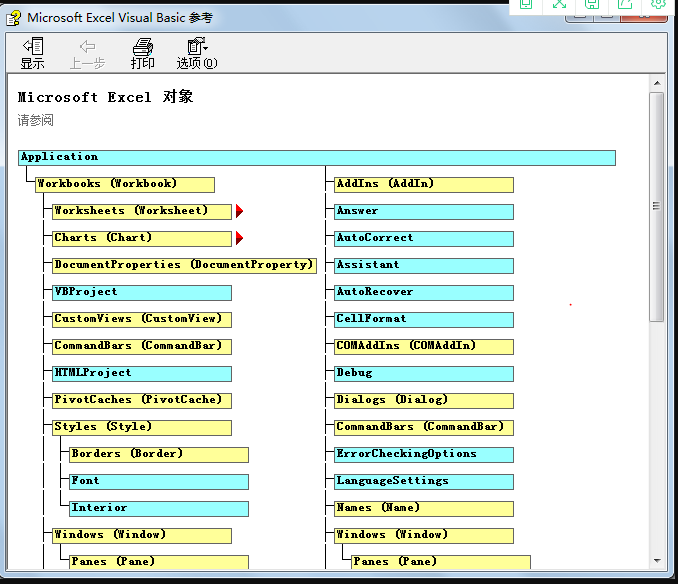Select CommandBars under Workbooks tree
The height and width of the screenshot is (584, 678).
coord(142,347)
